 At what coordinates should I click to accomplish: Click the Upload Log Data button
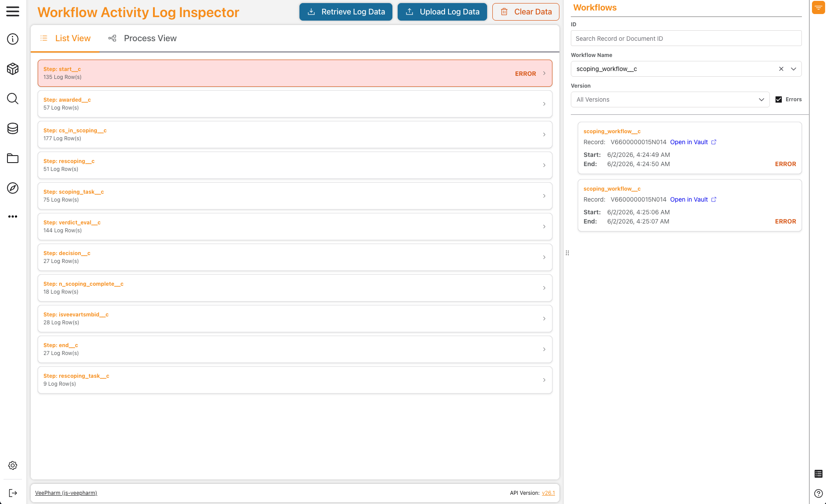click(442, 12)
